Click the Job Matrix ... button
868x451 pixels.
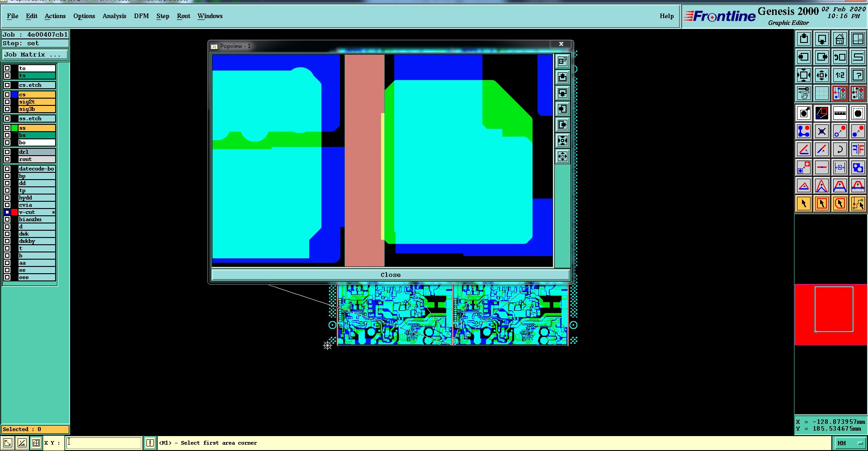pyautogui.click(x=35, y=54)
